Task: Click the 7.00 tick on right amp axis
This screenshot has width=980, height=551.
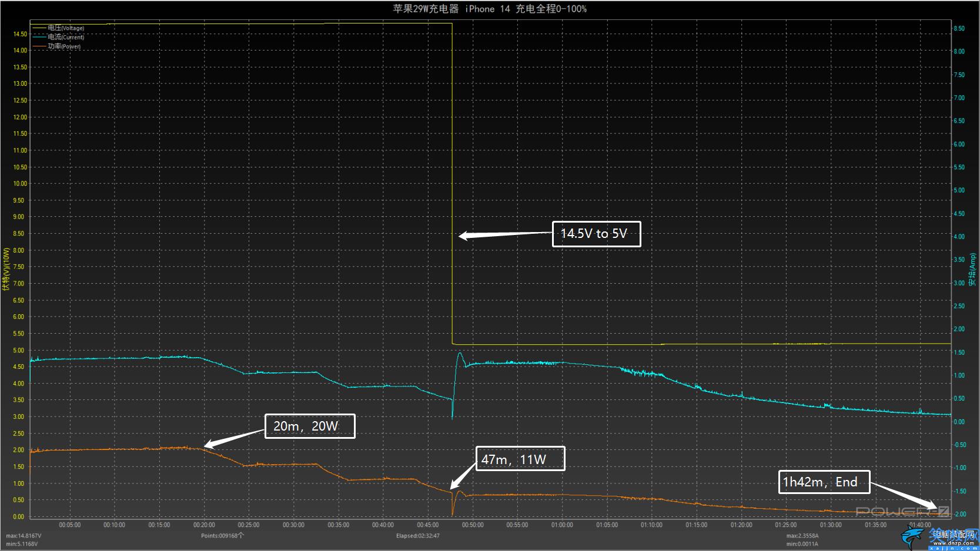Action: 959,98
